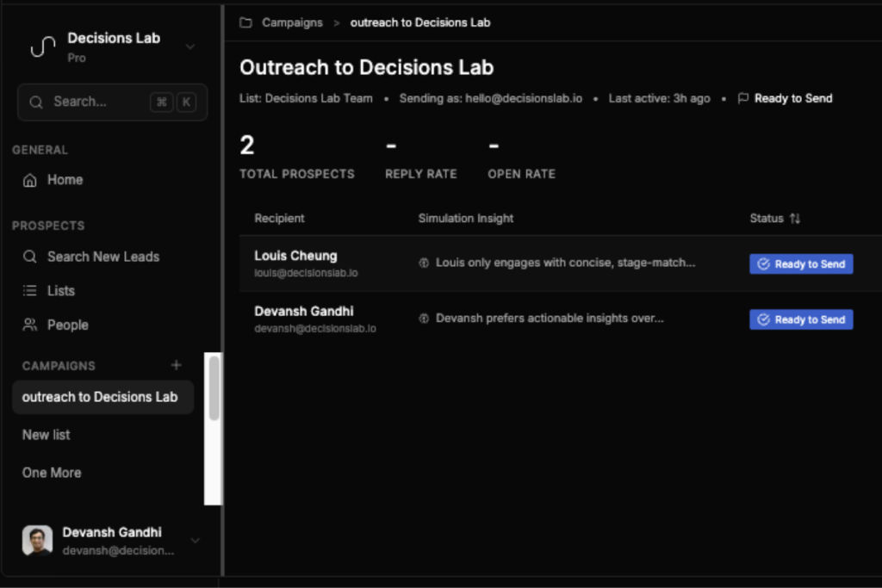Click Ready to Send button for Devansh Gandhi
Viewport: 882px width, 588px height.
pyautogui.click(x=801, y=319)
